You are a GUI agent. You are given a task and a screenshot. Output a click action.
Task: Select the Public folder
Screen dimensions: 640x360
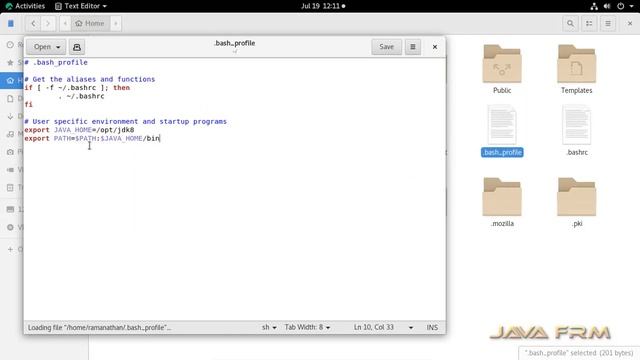(x=502, y=69)
